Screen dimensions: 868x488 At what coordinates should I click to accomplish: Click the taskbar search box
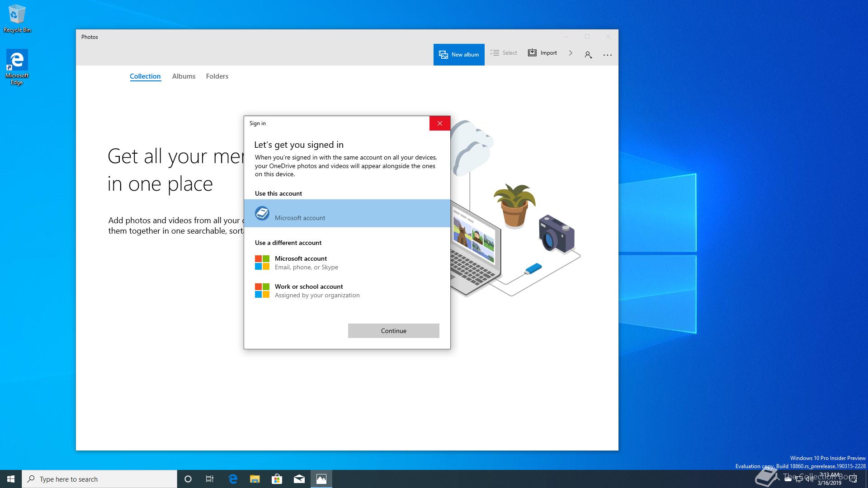click(99, 479)
